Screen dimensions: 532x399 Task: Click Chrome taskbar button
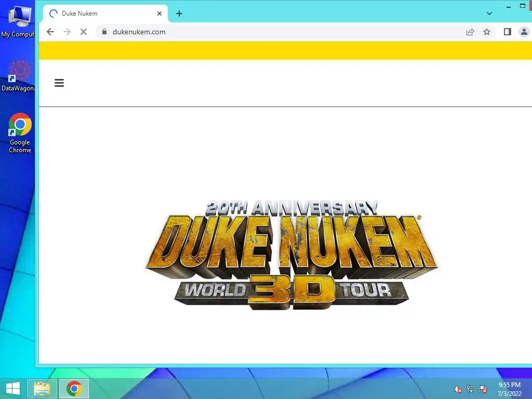click(74, 389)
